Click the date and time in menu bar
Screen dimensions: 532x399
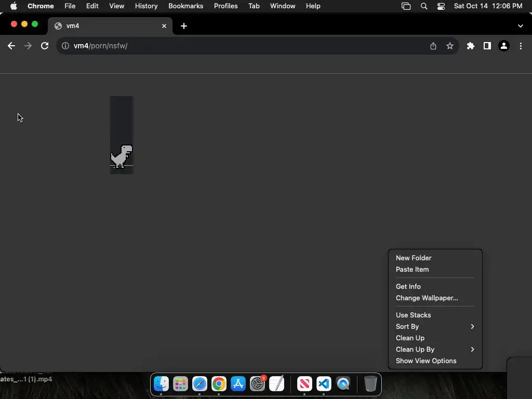[488, 6]
